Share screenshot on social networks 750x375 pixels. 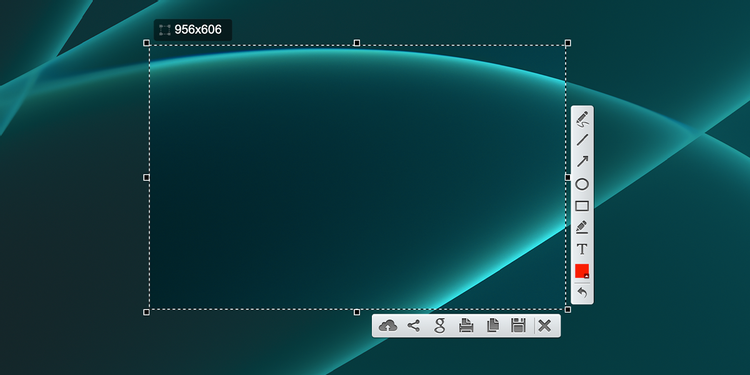click(414, 326)
